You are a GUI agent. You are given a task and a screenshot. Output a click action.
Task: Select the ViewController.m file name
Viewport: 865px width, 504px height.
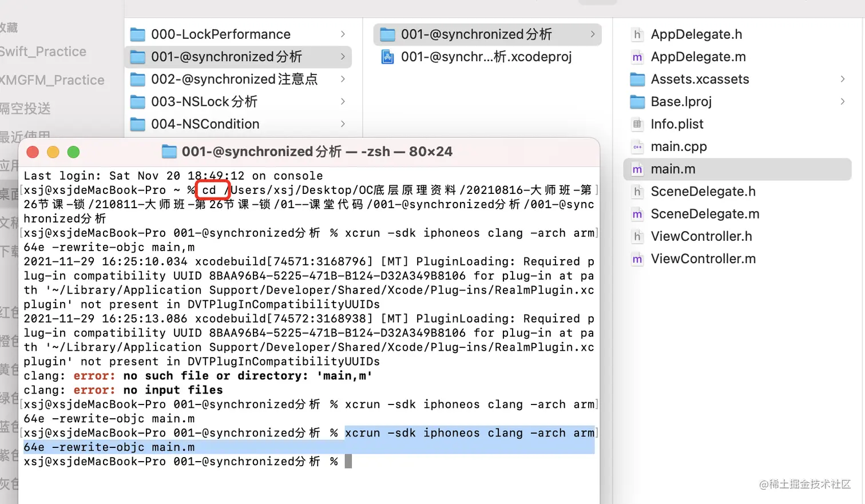point(703,259)
